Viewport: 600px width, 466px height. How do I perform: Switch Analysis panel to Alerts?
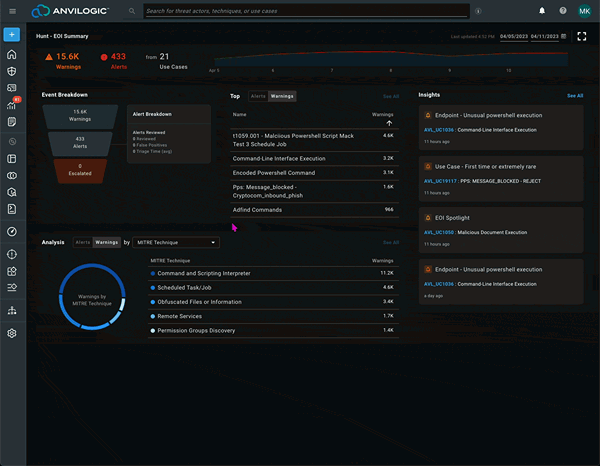83,243
